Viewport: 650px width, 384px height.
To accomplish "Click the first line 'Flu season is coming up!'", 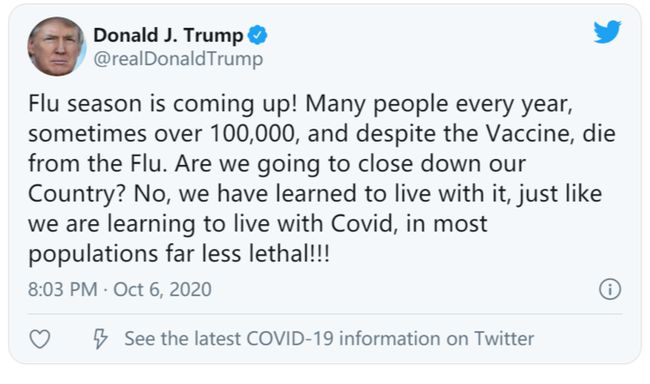I will pos(163,104).
